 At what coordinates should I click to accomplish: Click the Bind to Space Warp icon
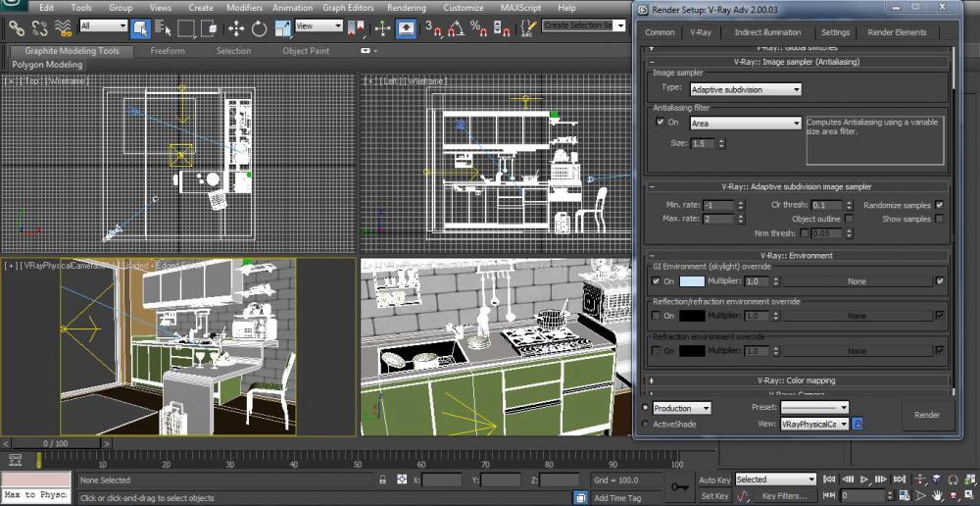pyautogui.click(x=62, y=26)
